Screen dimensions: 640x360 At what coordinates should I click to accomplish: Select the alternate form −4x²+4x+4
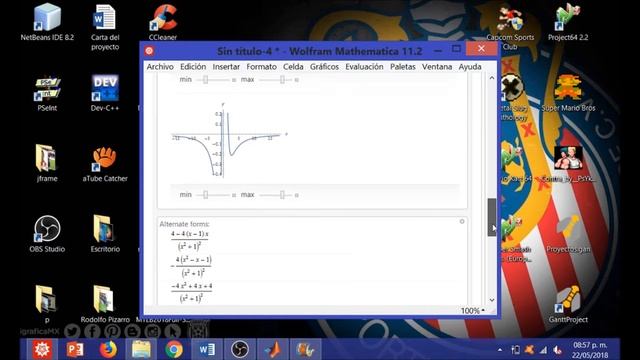click(x=191, y=292)
